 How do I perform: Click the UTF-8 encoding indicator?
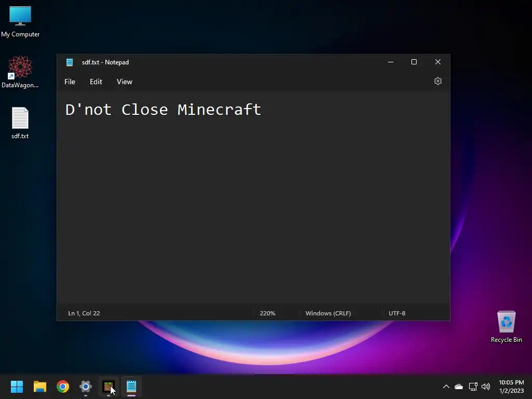[397, 313]
